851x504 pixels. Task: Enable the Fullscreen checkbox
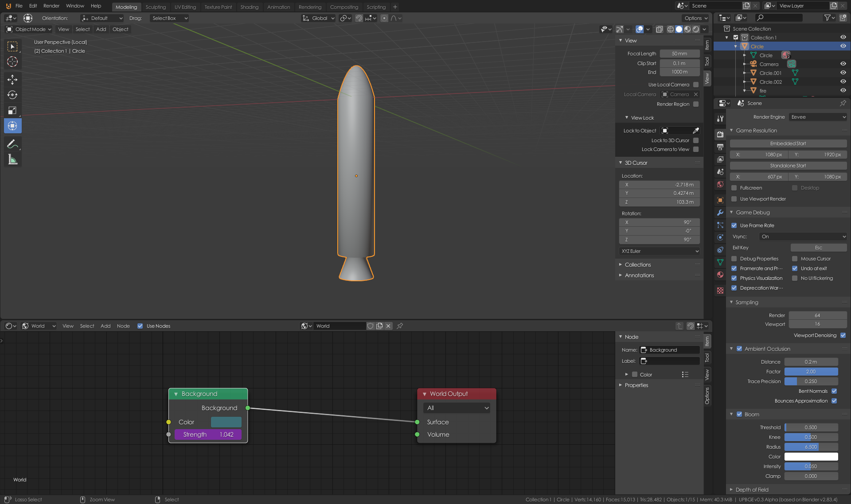pyautogui.click(x=734, y=188)
